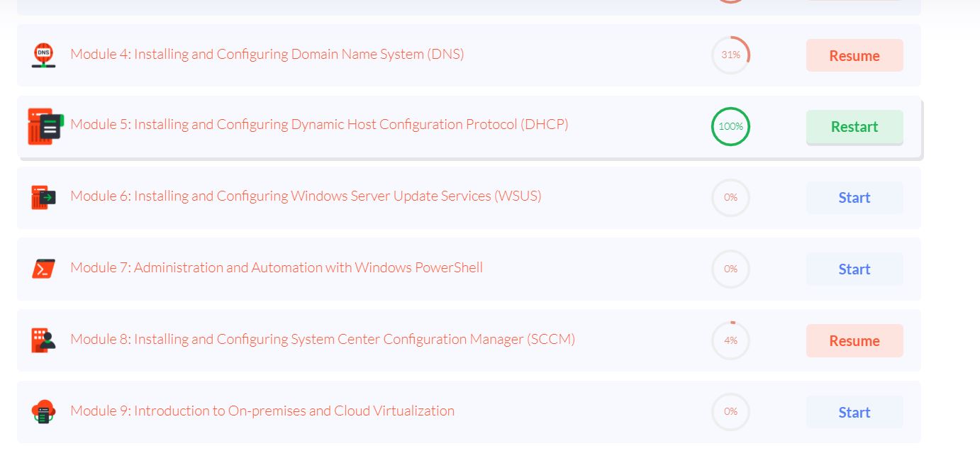Open Module 9 Cloud Virtualization title link
This screenshot has height=468, width=980.
[x=262, y=411]
